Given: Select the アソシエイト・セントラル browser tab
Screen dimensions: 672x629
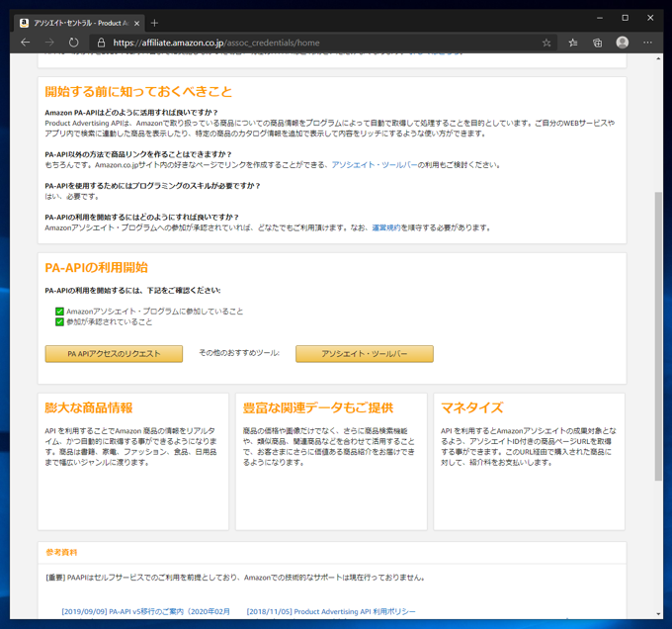Looking at the screenshot, I should coord(80,23).
